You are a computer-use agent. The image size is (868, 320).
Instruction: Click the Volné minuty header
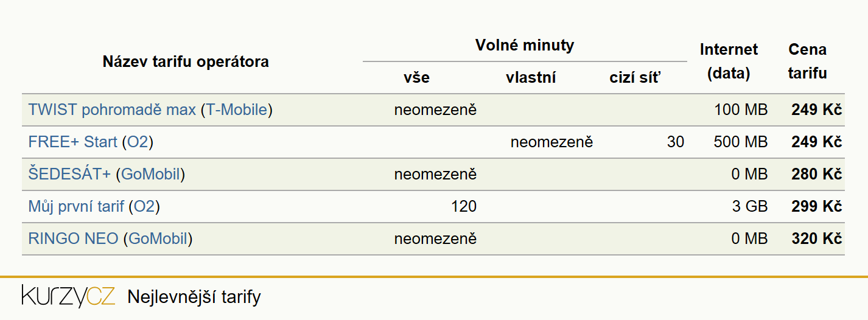click(525, 45)
